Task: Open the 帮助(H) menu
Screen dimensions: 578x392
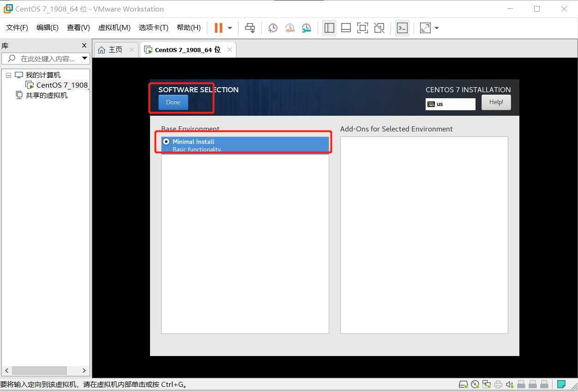Action: coord(189,28)
